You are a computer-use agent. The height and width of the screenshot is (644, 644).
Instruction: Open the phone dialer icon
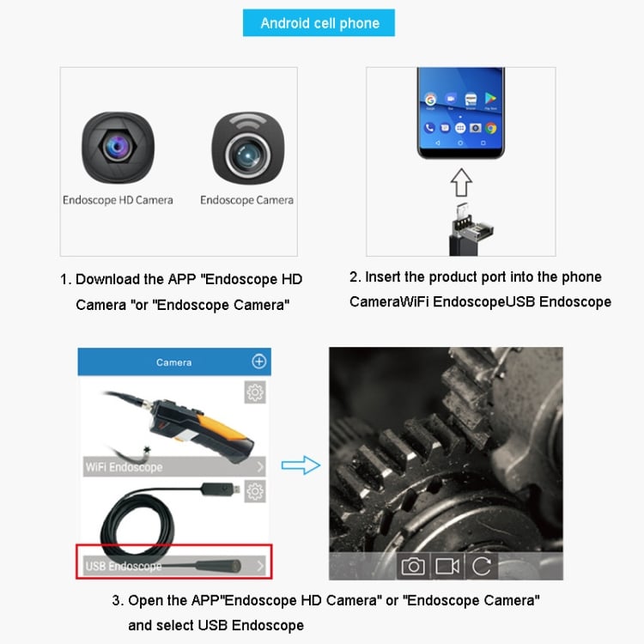click(x=429, y=128)
